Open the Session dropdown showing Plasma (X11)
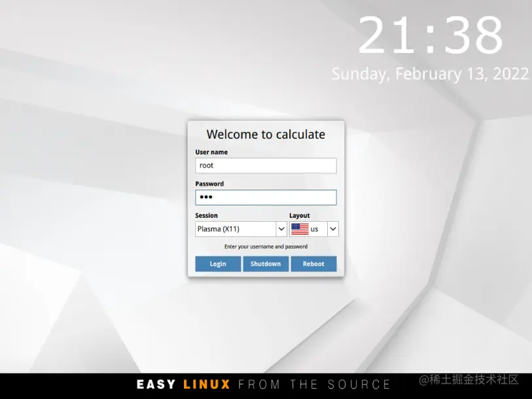Screen dimensions: 532x399 (241, 229)
